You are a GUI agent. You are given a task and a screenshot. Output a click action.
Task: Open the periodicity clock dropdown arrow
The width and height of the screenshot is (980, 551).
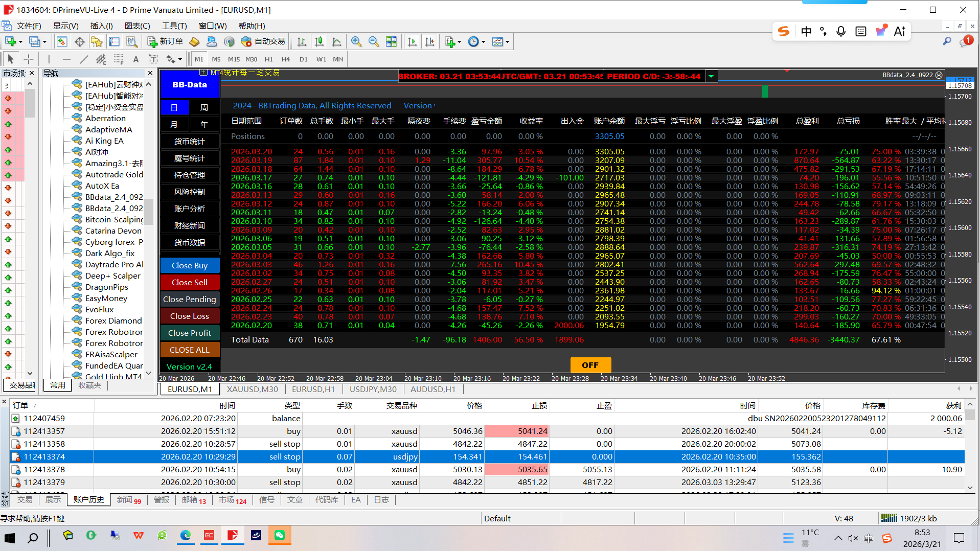click(483, 42)
